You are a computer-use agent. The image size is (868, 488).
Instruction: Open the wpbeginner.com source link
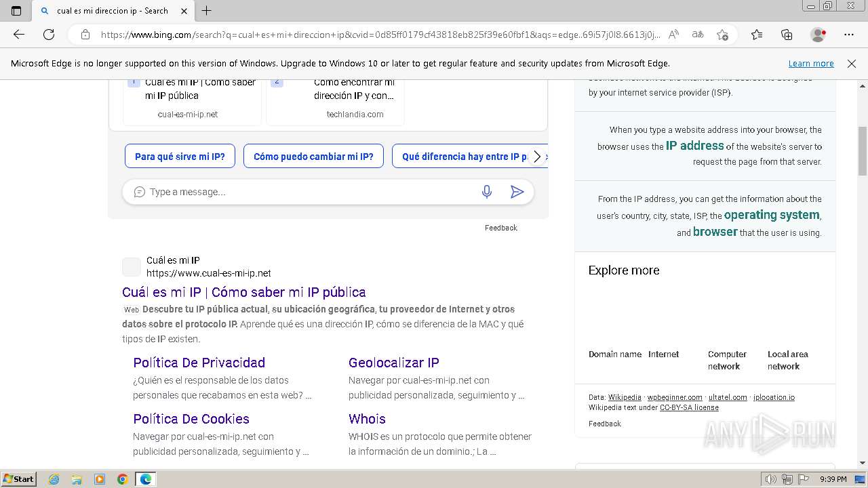[675, 397]
